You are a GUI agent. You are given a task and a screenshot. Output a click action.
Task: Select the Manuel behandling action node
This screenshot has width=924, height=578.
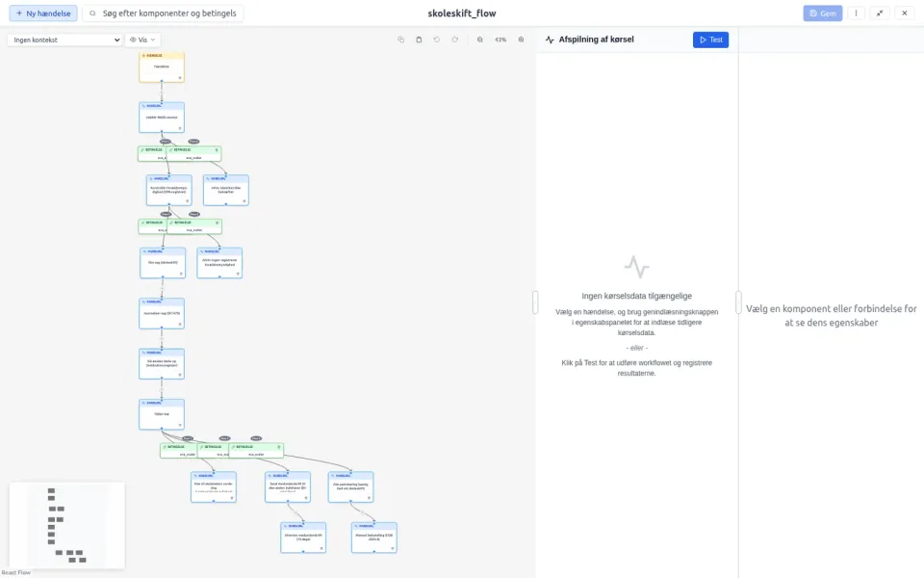(x=374, y=538)
